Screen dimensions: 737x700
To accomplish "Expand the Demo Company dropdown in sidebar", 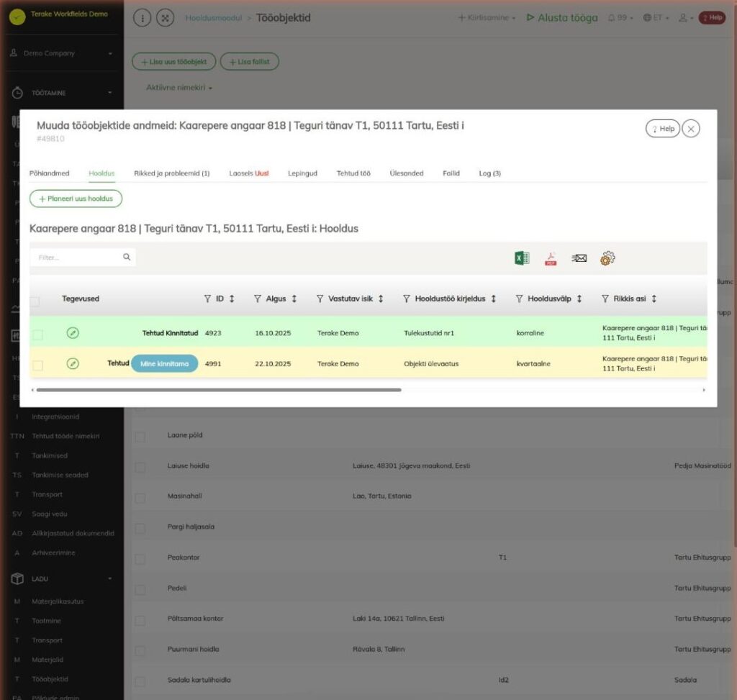I will click(x=62, y=53).
